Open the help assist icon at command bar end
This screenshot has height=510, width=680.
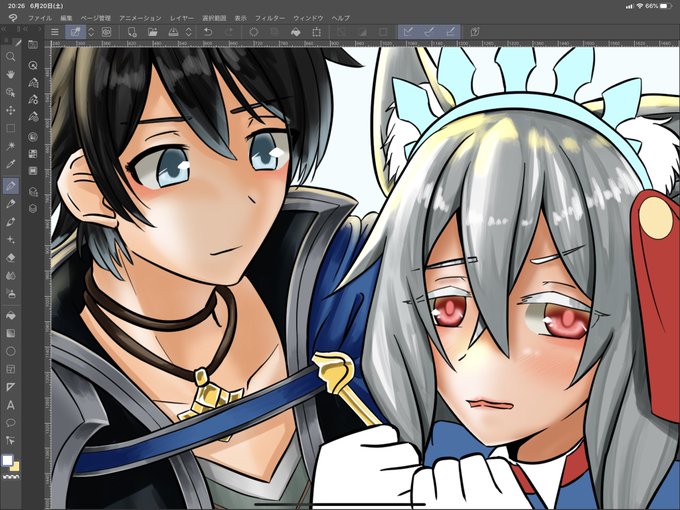475,32
